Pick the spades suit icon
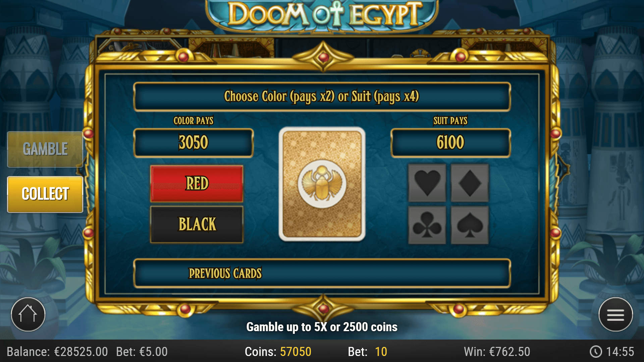The image size is (644, 362). (x=470, y=225)
